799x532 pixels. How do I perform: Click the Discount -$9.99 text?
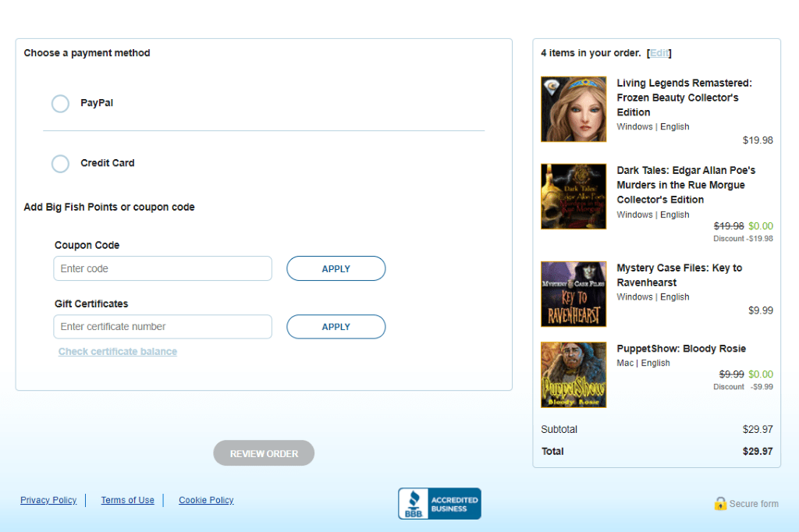[743, 387]
